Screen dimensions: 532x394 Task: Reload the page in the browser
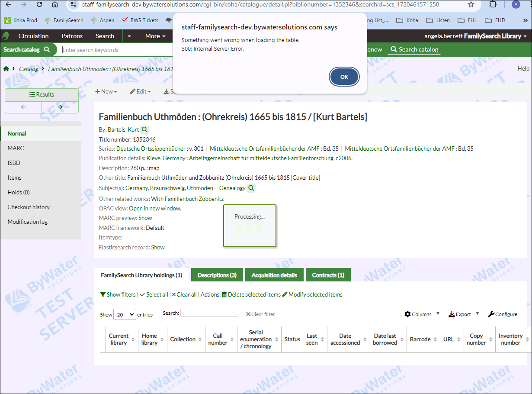[39, 4]
